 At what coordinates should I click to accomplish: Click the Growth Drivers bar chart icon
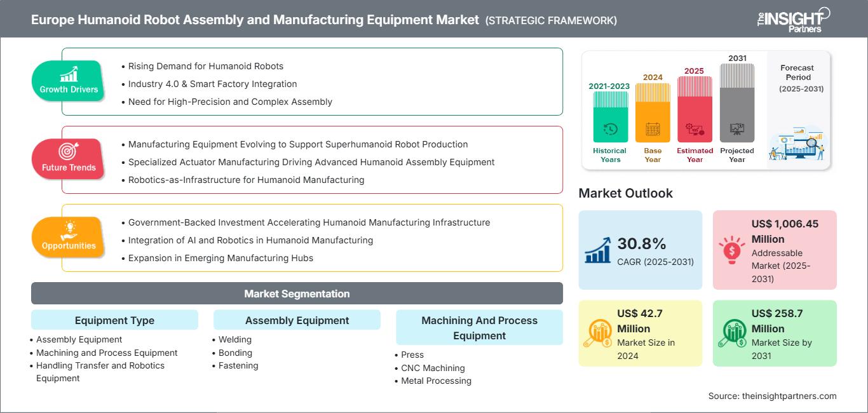[69, 74]
